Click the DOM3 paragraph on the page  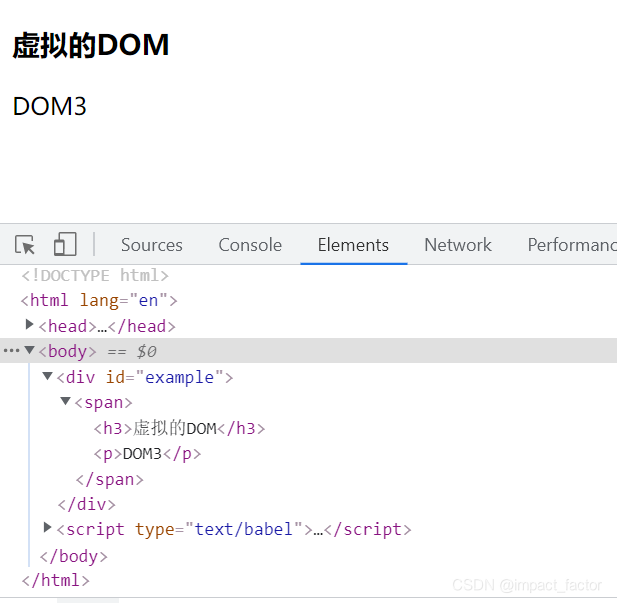coord(50,106)
